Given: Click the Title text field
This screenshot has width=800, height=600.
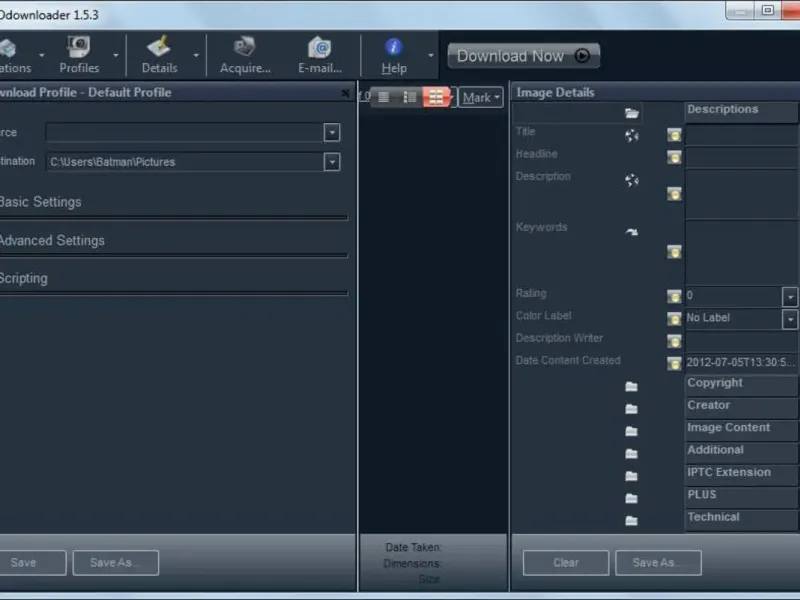Looking at the screenshot, I should coord(742,135).
